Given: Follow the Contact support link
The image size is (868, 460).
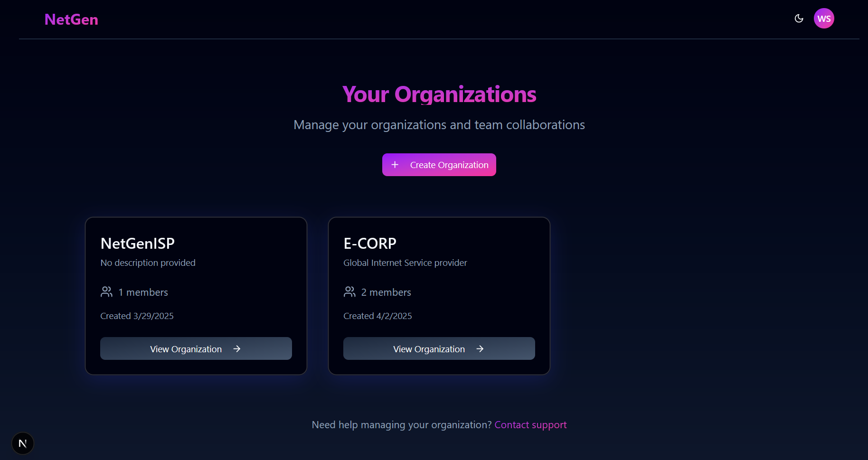Looking at the screenshot, I should [530, 425].
